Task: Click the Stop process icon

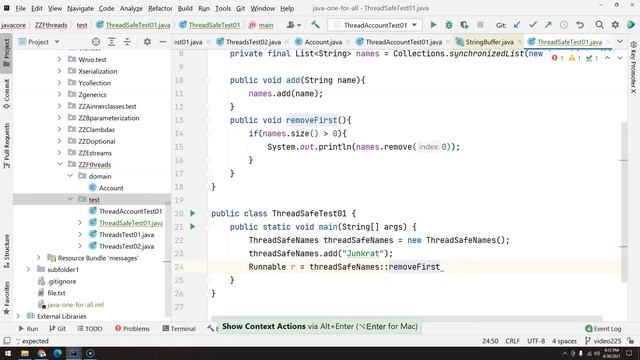Action: coord(480,25)
